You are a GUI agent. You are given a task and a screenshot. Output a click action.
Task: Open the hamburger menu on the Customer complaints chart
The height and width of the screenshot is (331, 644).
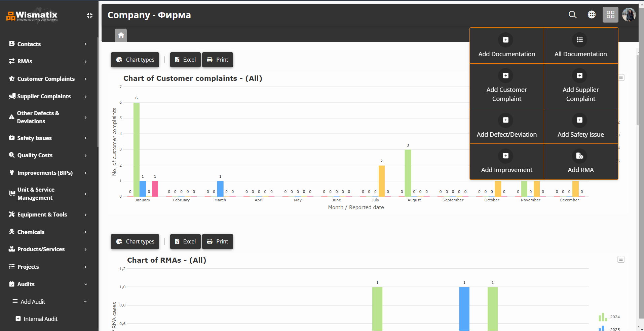(621, 77)
